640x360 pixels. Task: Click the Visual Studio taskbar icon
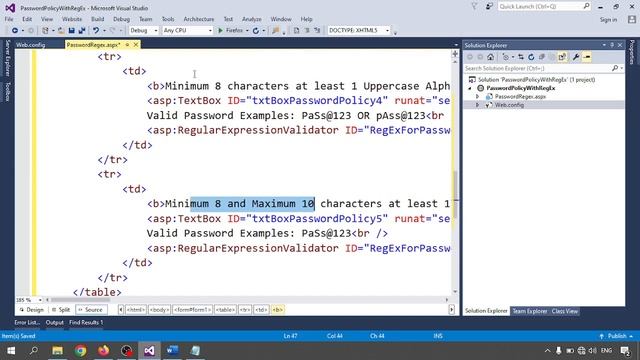coord(149,351)
